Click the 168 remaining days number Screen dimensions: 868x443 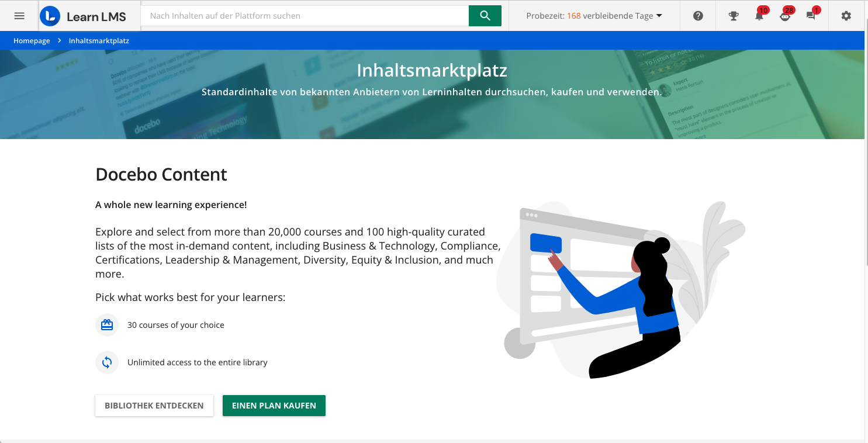pyautogui.click(x=574, y=16)
